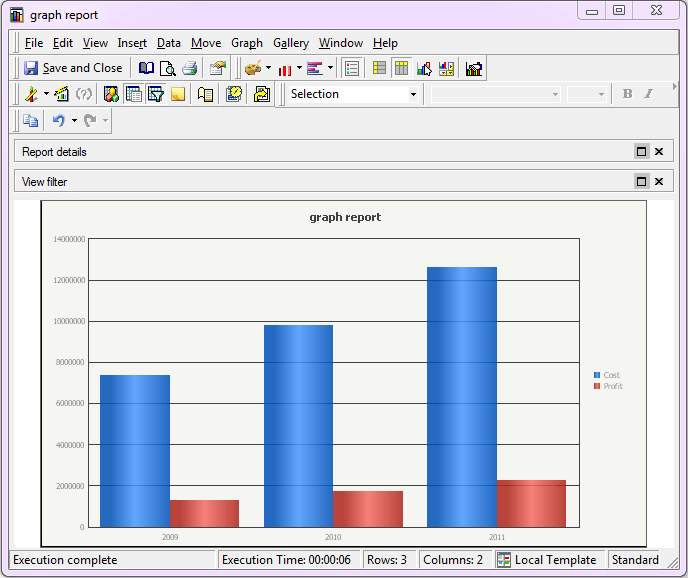Screen dimensions: 688x578
Task: Run the report using the lightning pencil icon
Action: click(31, 94)
